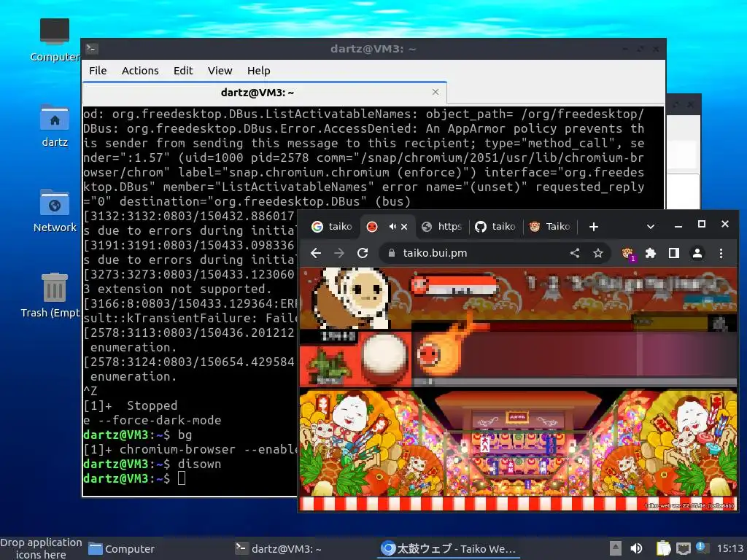This screenshot has height=560, width=747.
Task: Hit the white taiko drum in game
Action: coord(384,355)
